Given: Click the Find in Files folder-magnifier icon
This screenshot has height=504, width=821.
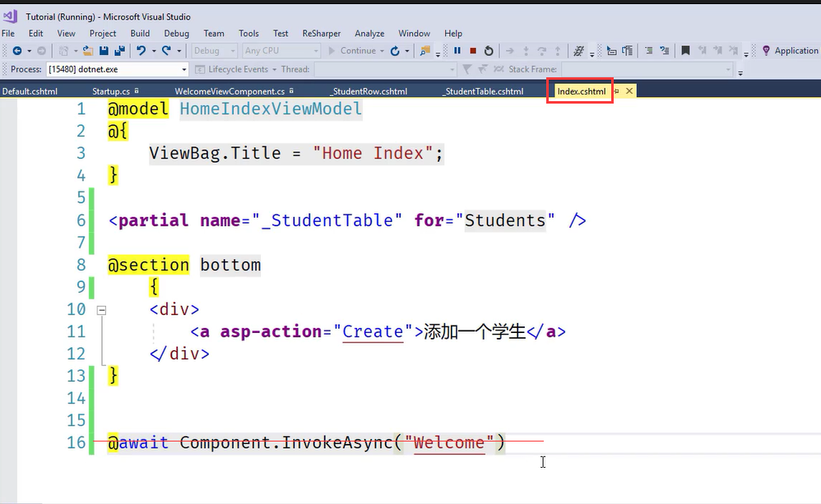Looking at the screenshot, I should (x=425, y=51).
